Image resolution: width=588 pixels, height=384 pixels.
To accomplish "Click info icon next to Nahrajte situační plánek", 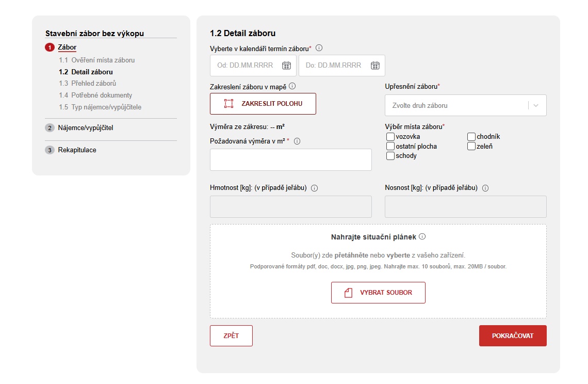I will [x=422, y=237].
